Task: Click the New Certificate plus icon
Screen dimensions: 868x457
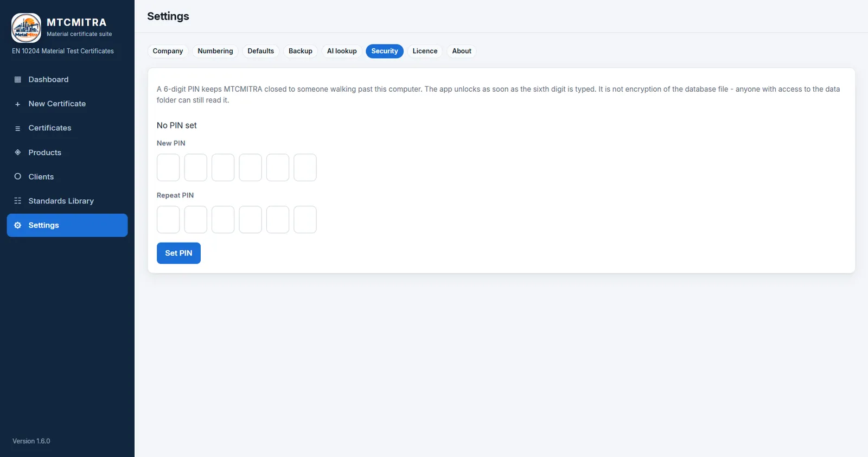Action: point(17,104)
